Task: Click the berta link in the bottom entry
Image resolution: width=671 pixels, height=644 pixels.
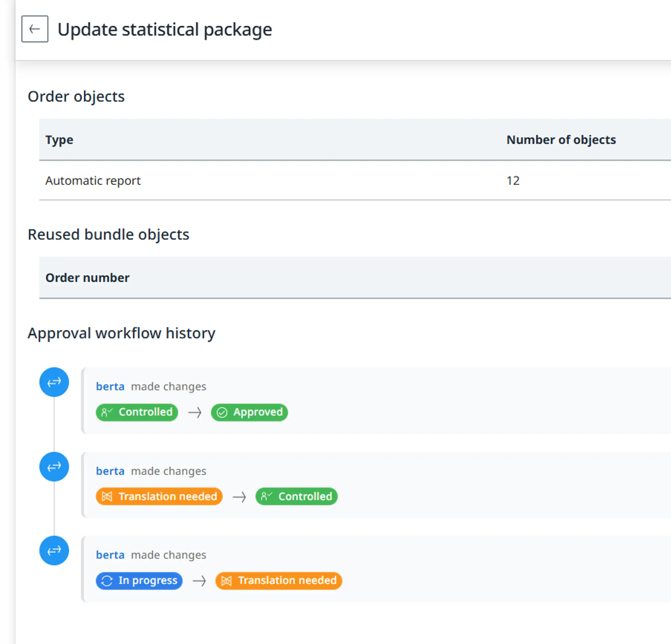Action: [x=110, y=555]
